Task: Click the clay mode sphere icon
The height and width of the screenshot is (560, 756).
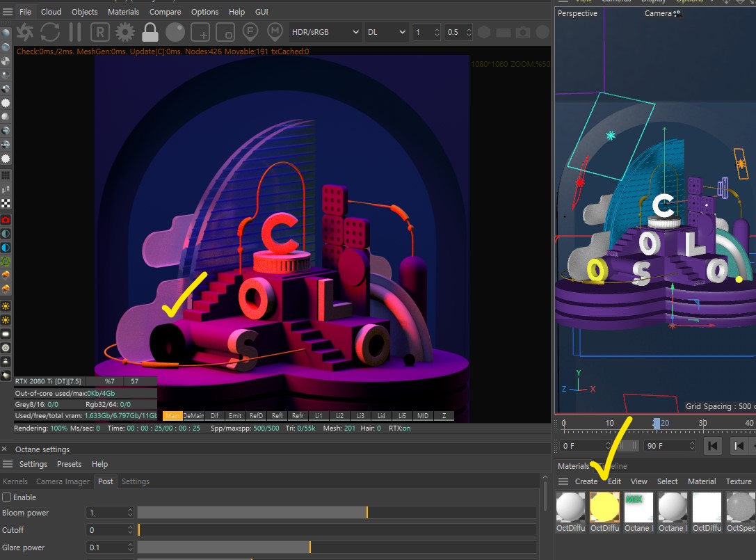Action: click(x=175, y=32)
